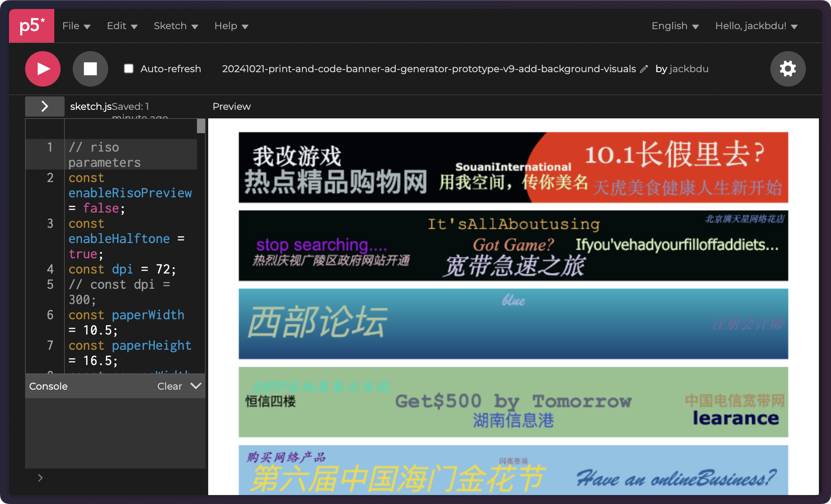Image resolution: width=831 pixels, height=504 pixels.
Task: Run the sketch with the play button
Action: [43, 69]
